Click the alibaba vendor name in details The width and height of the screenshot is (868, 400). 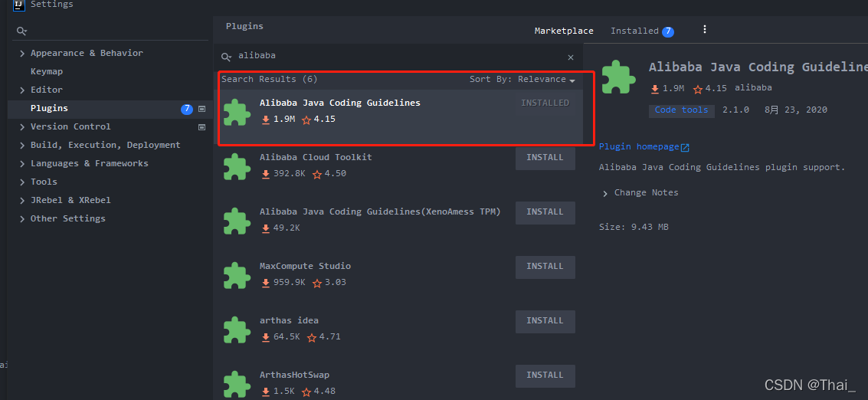click(x=753, y=88)
